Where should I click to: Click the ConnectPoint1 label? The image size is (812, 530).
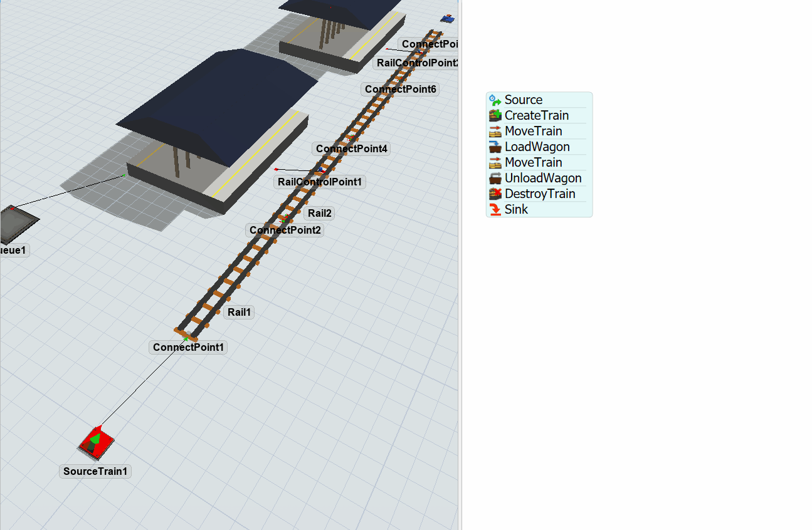pyautogui.click(x=188, y=348)
